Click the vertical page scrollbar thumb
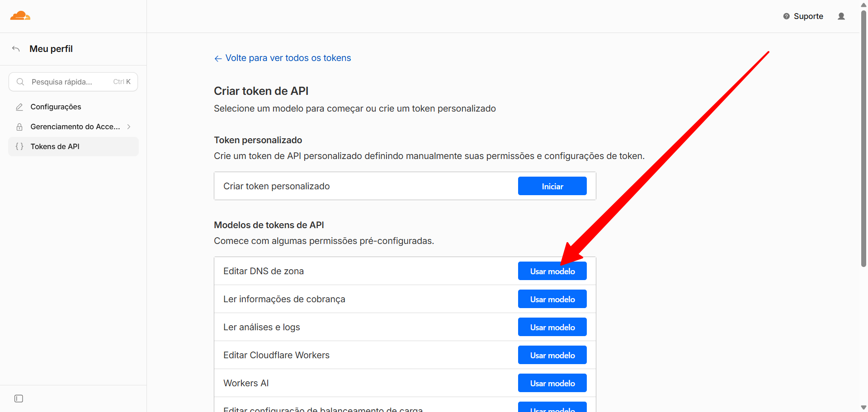The image size is (868, 412). (864, 138)
